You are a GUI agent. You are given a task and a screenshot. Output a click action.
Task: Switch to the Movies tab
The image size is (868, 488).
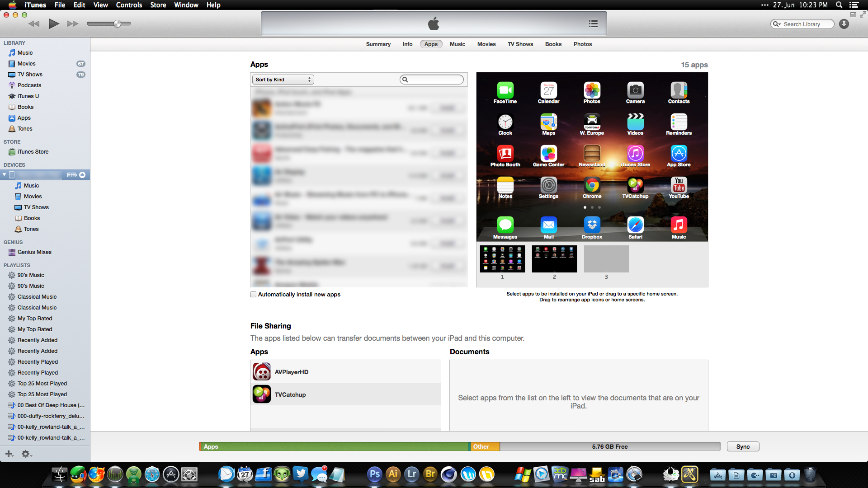(486, 44)
